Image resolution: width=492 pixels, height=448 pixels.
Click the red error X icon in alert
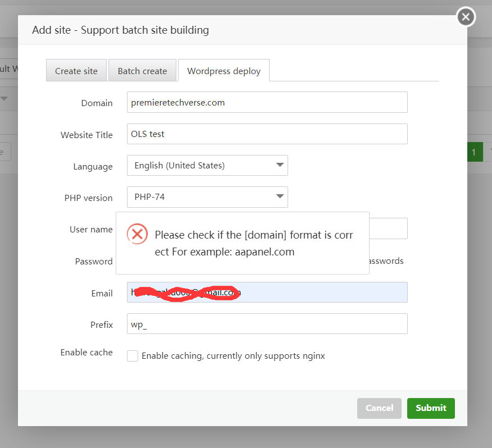click(137, 234)
